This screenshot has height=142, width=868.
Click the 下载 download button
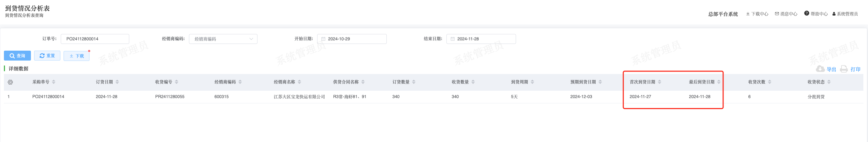pos(76,56)
